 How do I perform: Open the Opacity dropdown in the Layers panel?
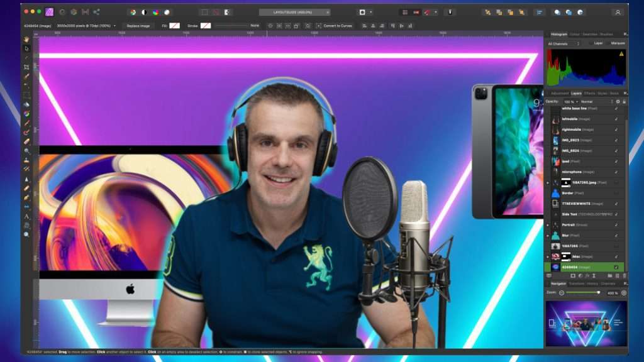click(x=569, y=101)
